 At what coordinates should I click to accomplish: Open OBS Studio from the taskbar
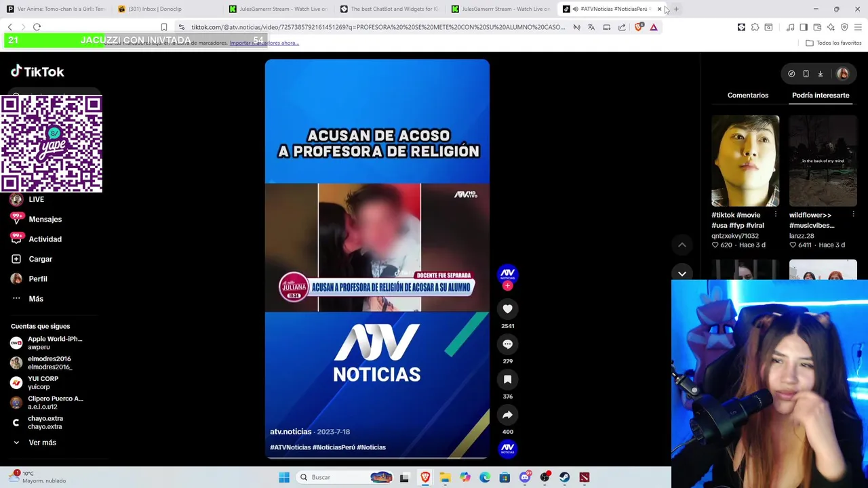(545, 477)
